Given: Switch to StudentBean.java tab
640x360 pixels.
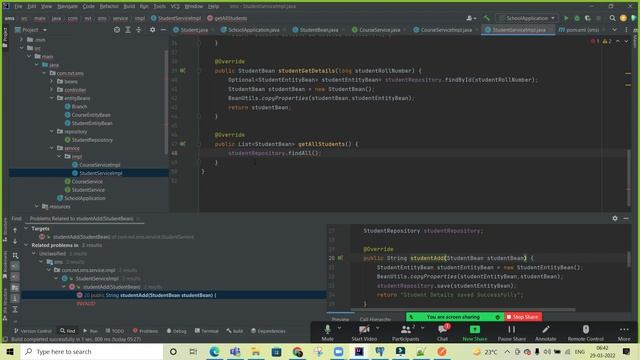Looking at the screenshot, I should [x=315, y=30].
